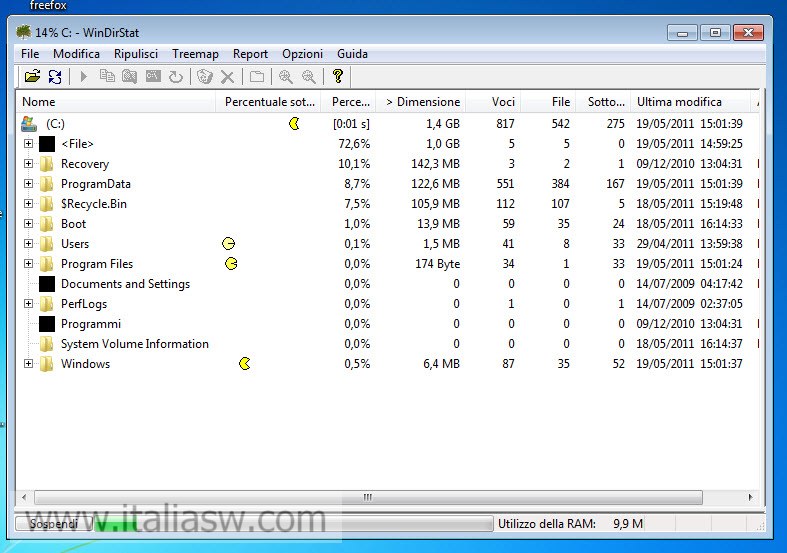Click the horizontal scrollbar thumb
787x553 pixels.
click(x=368, y=497)
